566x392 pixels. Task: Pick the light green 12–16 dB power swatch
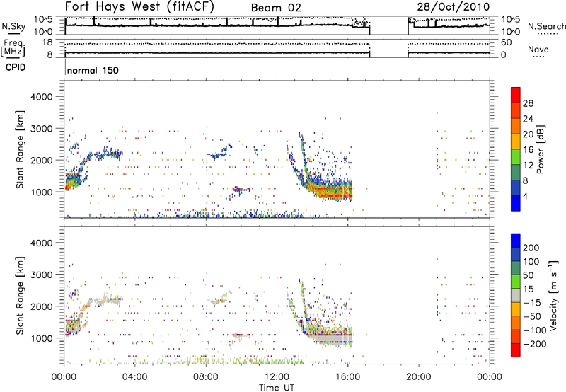tap(516, 157)
